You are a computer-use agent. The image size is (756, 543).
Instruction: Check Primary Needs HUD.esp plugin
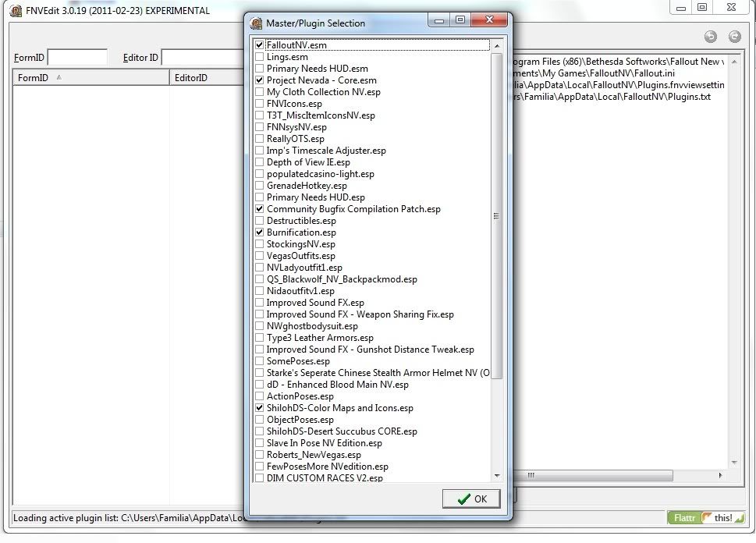coord(259,197)
